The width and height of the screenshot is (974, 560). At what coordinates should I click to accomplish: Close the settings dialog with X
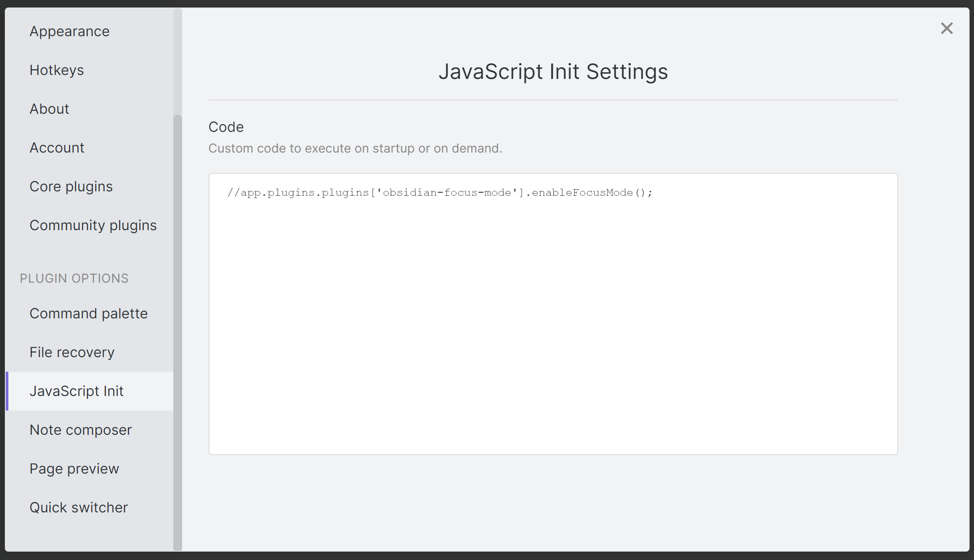(x=946, y=29)
